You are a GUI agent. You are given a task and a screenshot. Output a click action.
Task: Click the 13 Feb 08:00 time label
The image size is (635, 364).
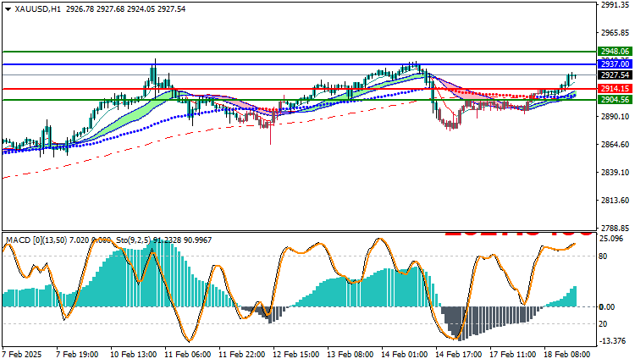click(x=351, y=355)
